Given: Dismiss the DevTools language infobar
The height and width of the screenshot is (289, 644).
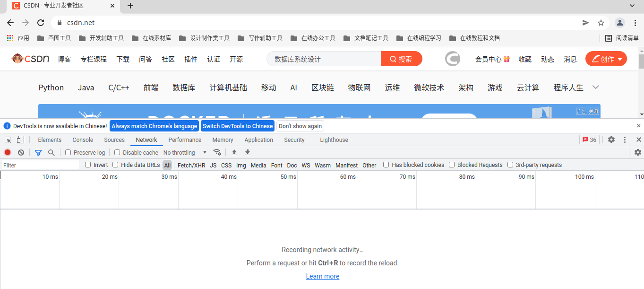Looking at the screenshot, I should click(639, 126).
